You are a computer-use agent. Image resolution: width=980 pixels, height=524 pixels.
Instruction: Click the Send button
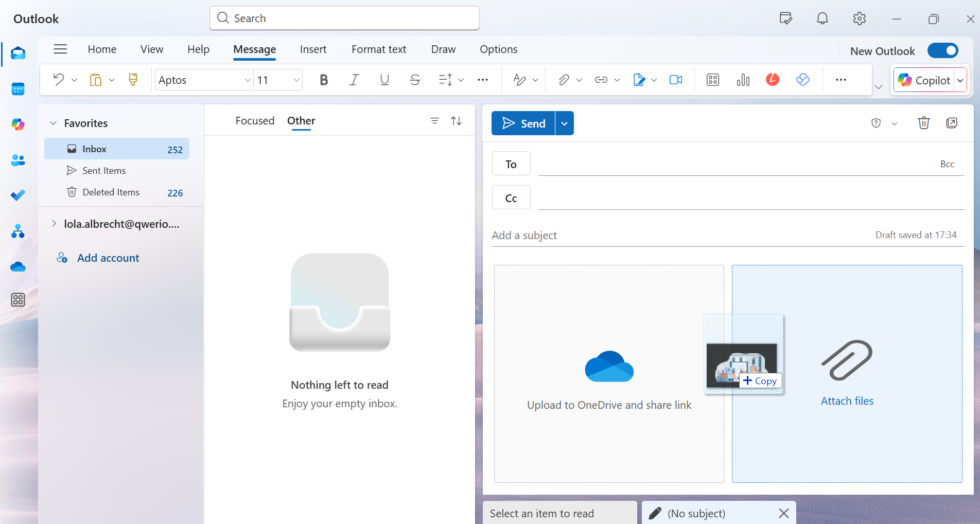point(523,123)
